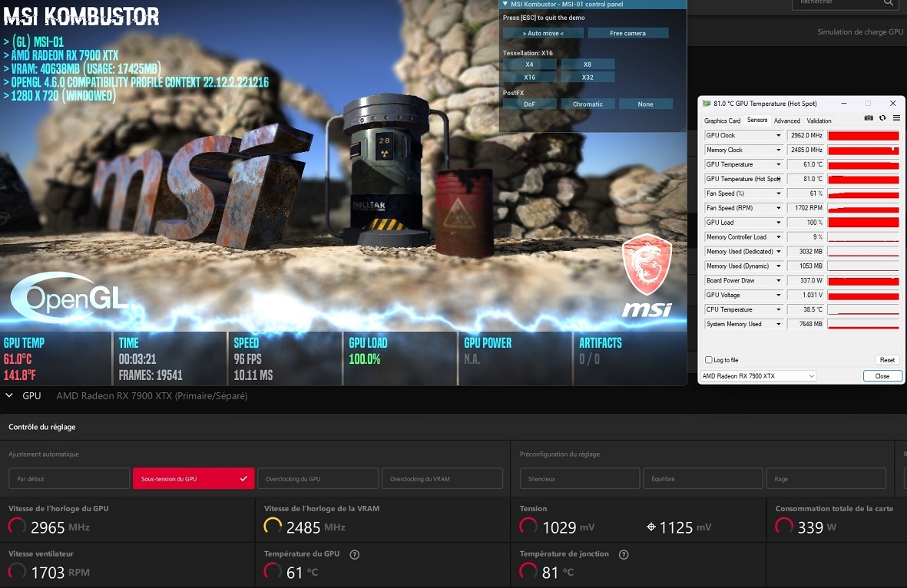907x588 pixels.
Task: Select the Par défaut tuning preset
Action: coord(69,479)
